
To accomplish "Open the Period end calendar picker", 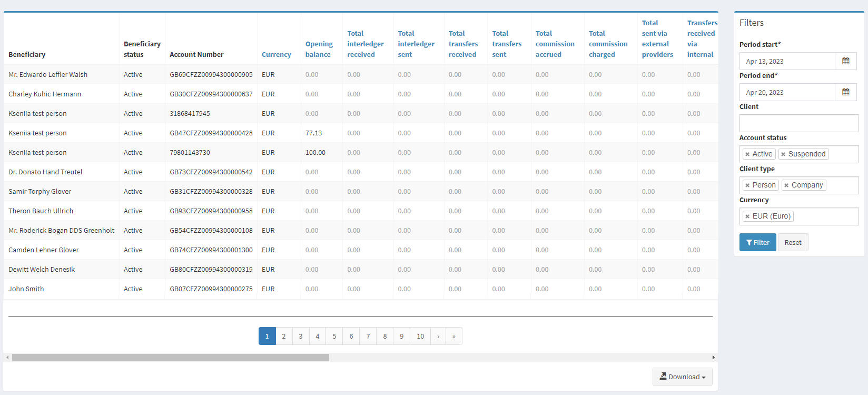I will coord(845,92).
